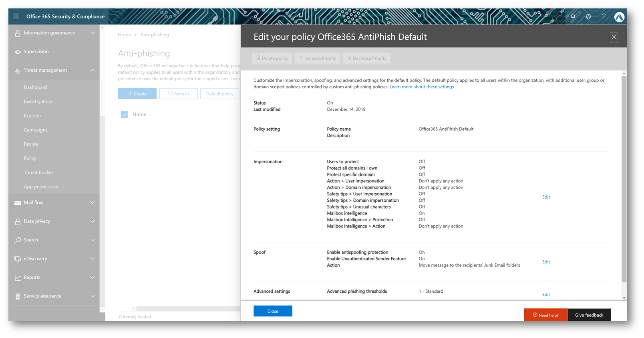The height and width of the screenshot is (338, 644).
Task: Edit the Impersonation settings
Action: point(546,197)
